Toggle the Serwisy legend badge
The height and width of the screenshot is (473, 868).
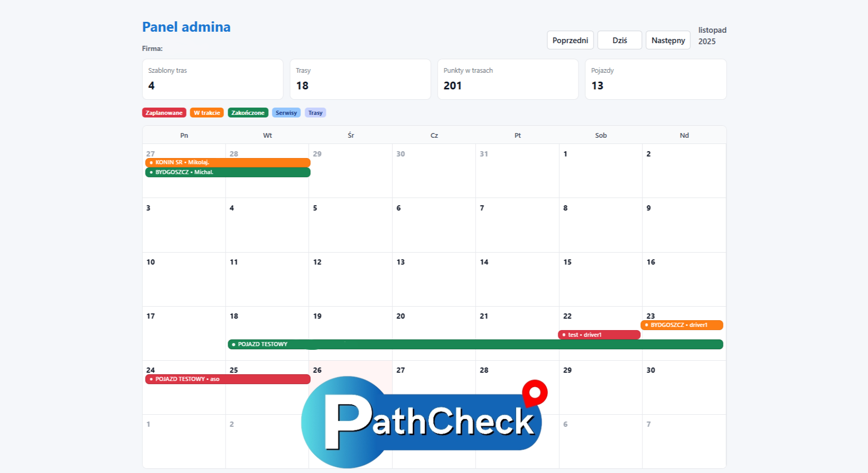pyautogui.click(x=286, y=113)
